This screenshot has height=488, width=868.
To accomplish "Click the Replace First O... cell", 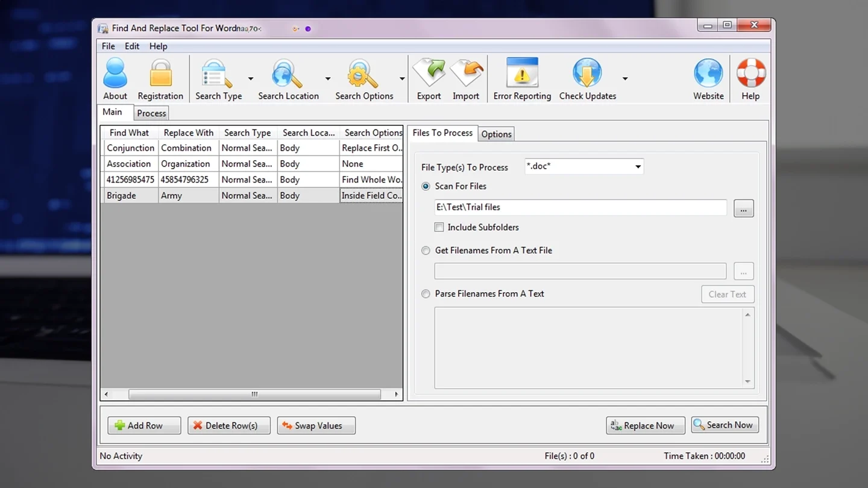I will [371, 148].
